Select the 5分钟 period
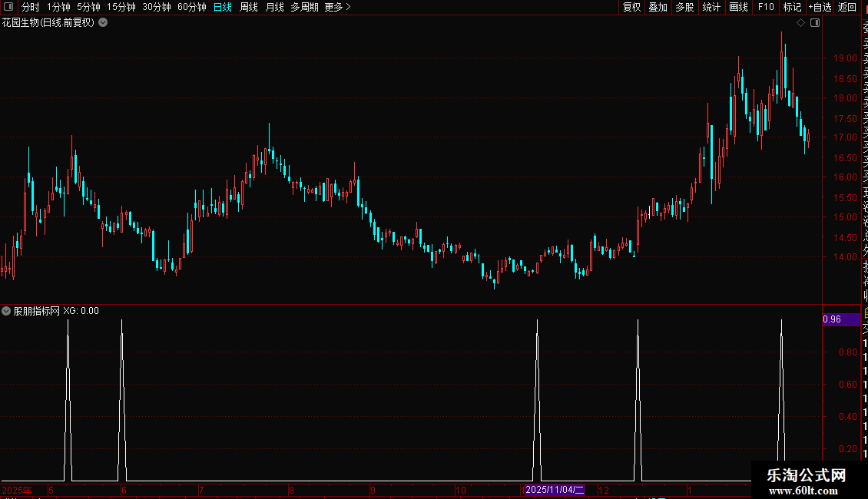This screenshot has width=868, height=499. 88,7
